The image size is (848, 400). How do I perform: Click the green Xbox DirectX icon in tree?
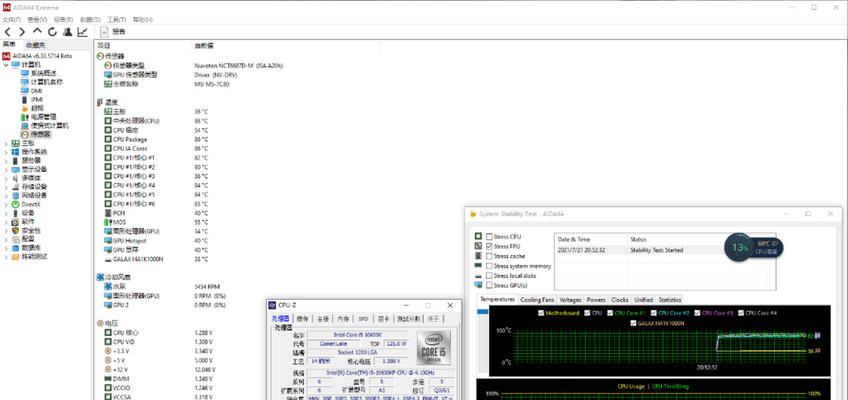click(x=15, y=204)
